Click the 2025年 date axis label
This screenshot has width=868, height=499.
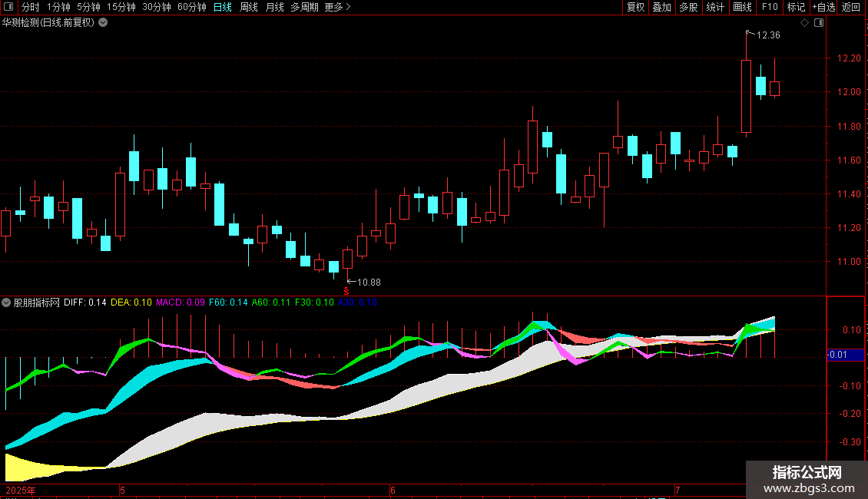tap(21, 490)
